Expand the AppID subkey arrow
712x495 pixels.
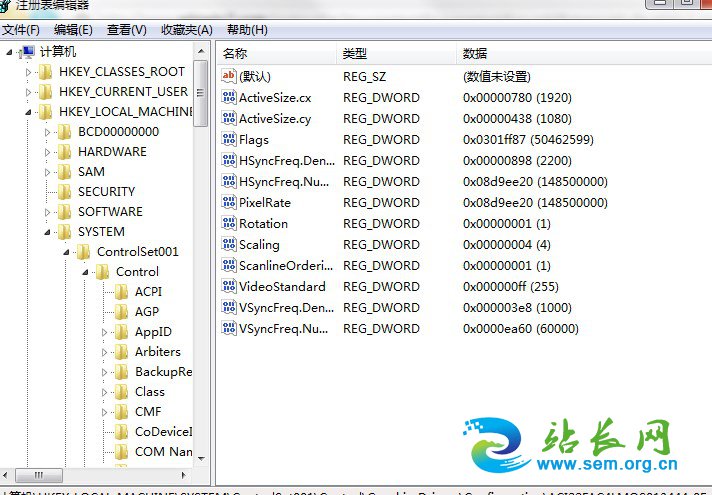coord(105,332)
